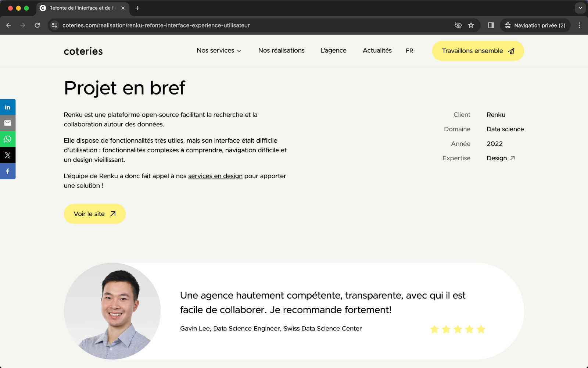
Task: Open Nos réalisations menu item
Action: 282,51
